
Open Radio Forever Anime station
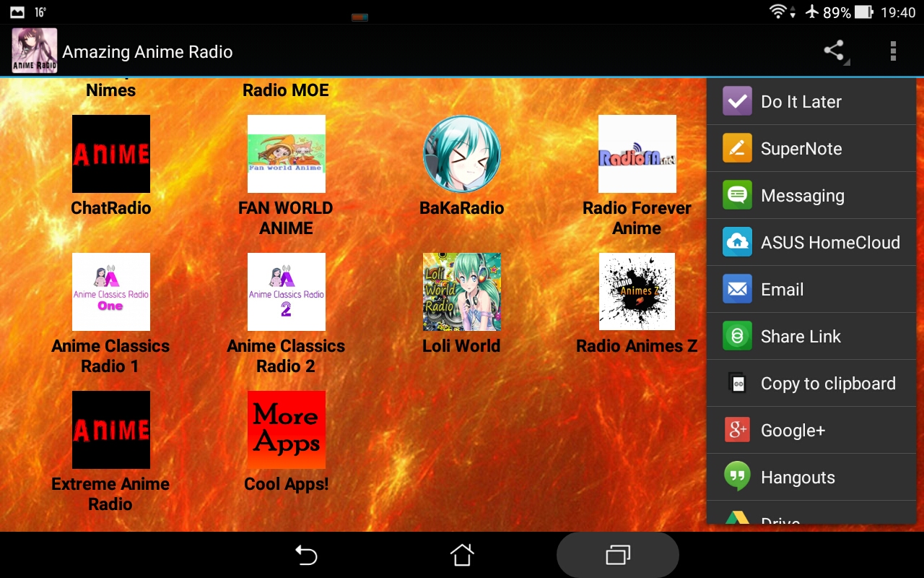(637, 154)
